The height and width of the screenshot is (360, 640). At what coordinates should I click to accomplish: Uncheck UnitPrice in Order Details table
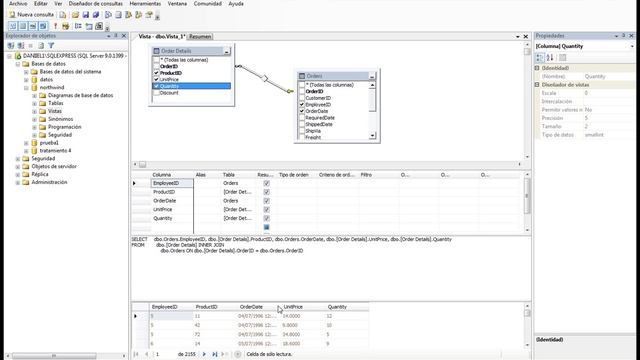tap(156, 80)
